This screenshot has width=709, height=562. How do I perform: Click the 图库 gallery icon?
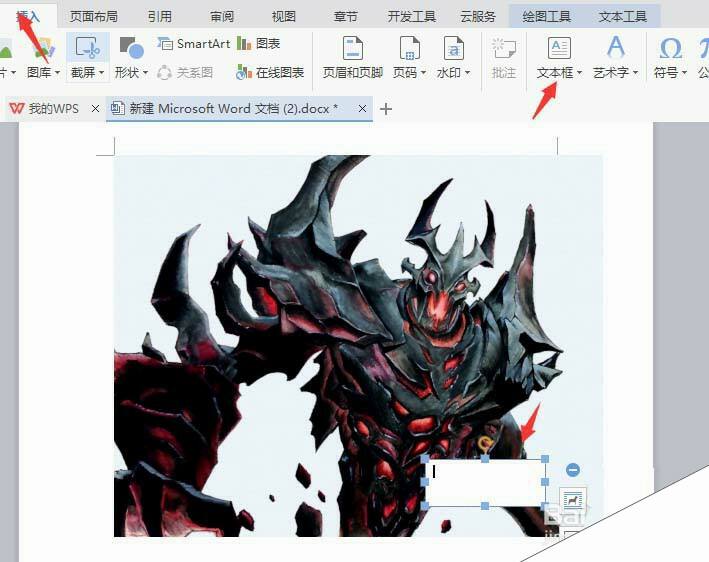click(x=44, y=48)
